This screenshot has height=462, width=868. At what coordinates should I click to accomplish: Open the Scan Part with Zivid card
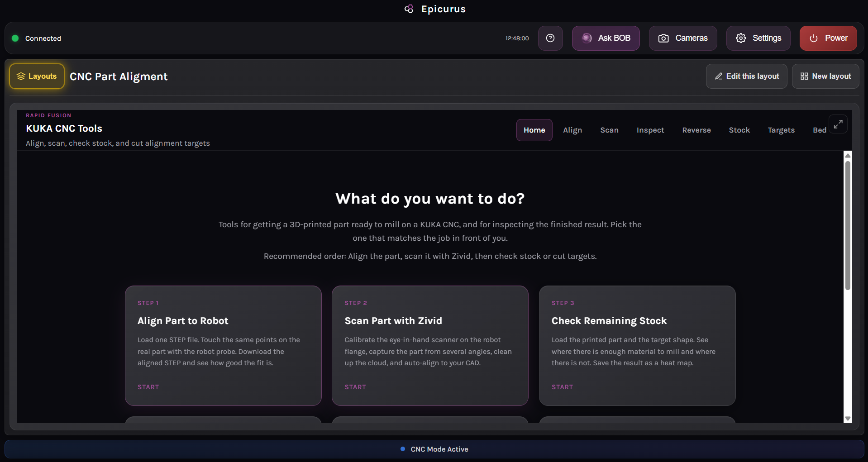(430, 345)
